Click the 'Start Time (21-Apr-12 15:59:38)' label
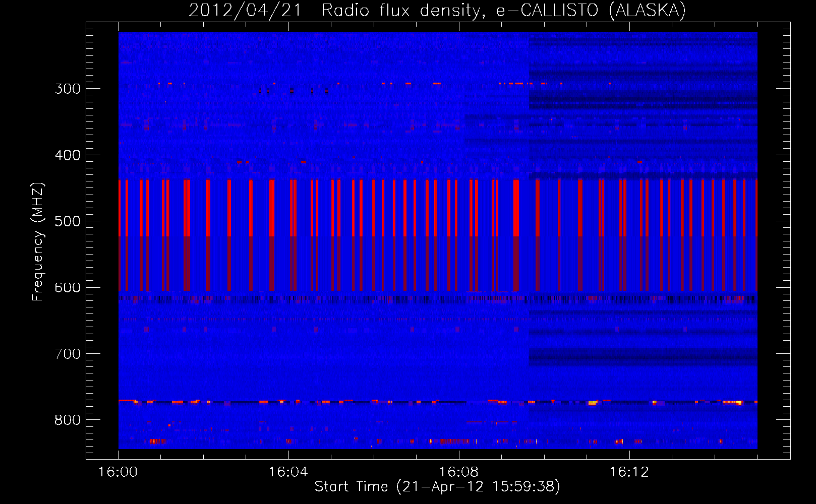Image resolution: width=816 pixels, height=504 pixels. [x=437, y=487]
